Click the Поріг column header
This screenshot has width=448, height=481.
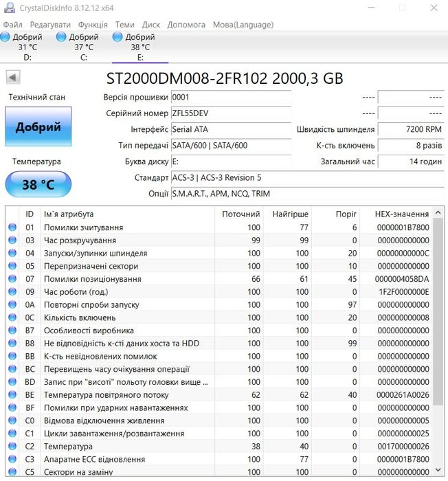[x=336, y=214]
